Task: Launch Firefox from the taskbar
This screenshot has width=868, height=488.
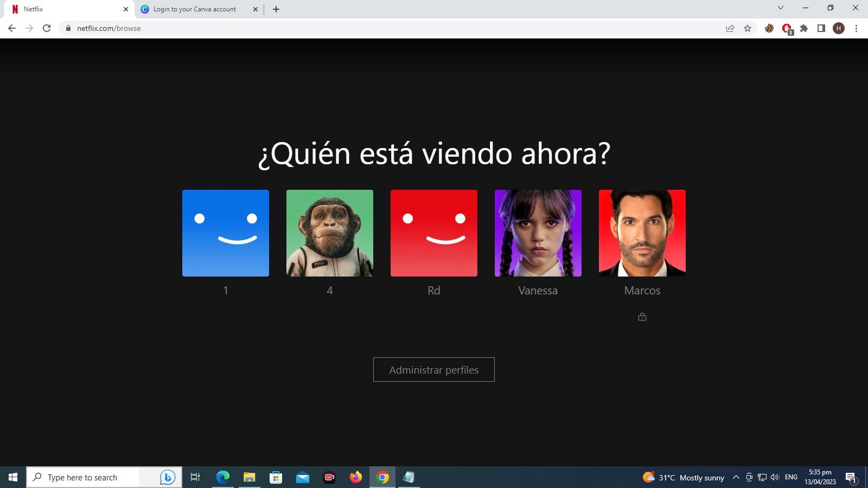Action: coord(356,477)
